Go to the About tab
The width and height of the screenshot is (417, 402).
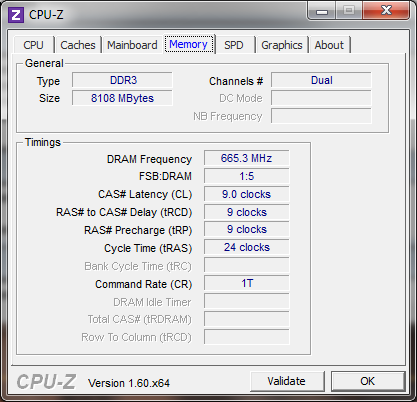click(329, 45)
